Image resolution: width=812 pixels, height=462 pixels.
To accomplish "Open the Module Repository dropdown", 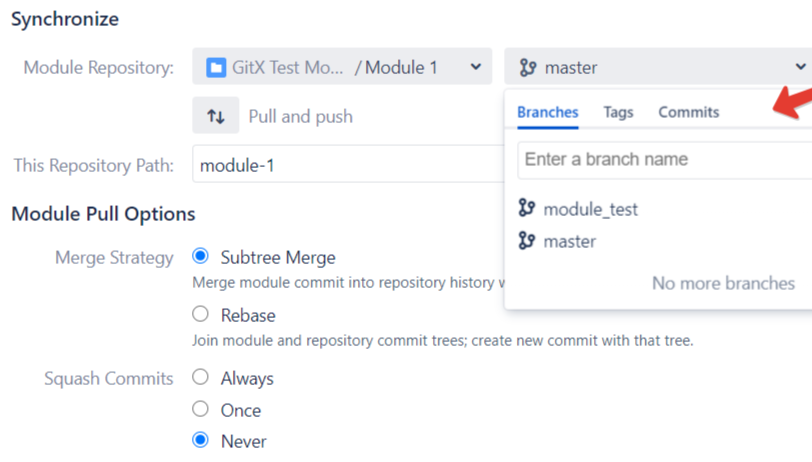I will click(x=341, y=68).
